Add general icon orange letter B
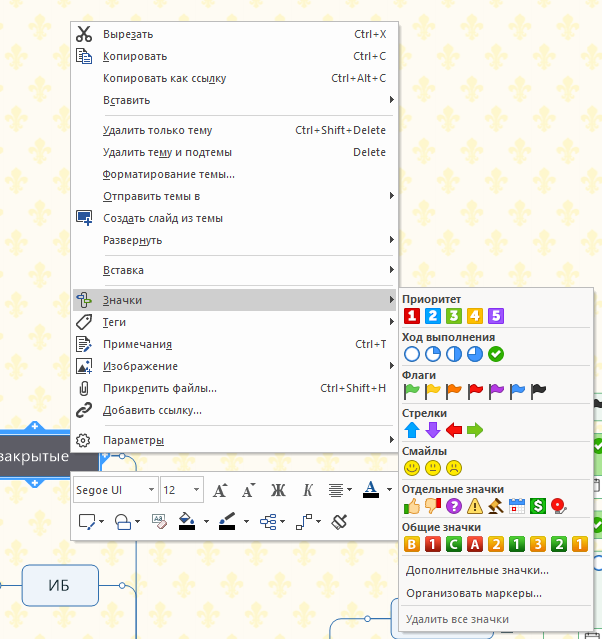This screenshot has width=602, height=639. 412,544
